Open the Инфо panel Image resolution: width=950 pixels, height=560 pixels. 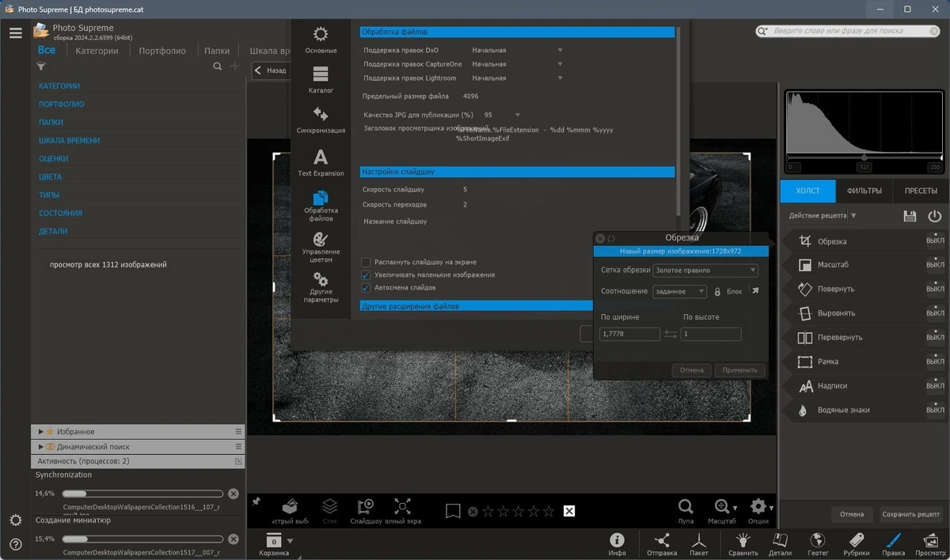(x=617, y=544)
